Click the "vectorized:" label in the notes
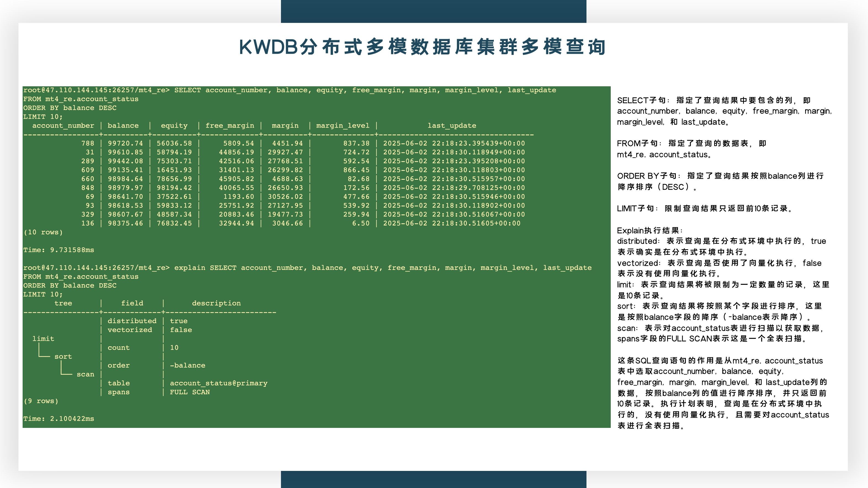868x488 pixels. tap(639, 263)
